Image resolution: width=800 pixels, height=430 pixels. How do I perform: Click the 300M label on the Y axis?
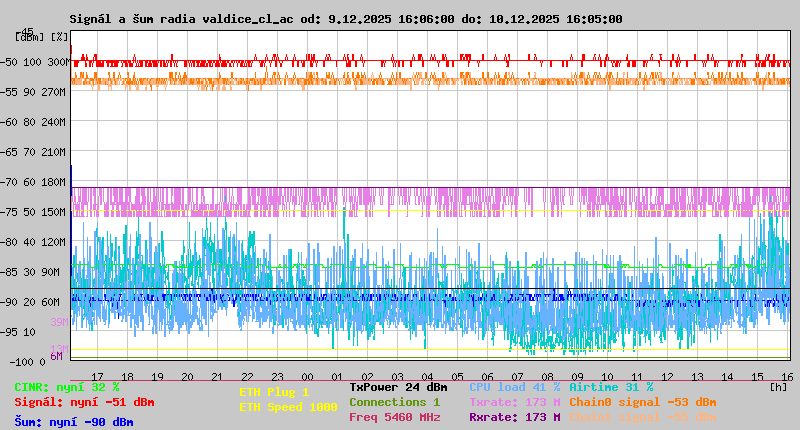57,62
